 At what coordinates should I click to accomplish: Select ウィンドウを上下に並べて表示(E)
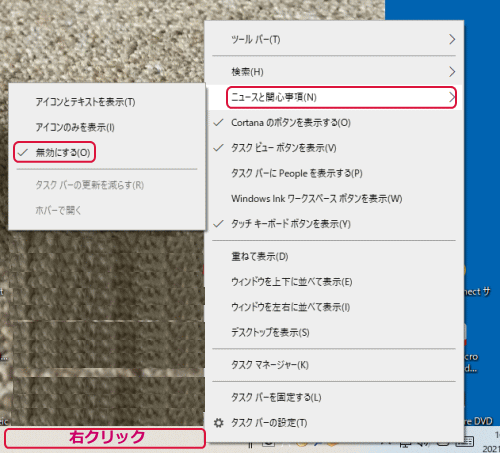coord(334,282)
